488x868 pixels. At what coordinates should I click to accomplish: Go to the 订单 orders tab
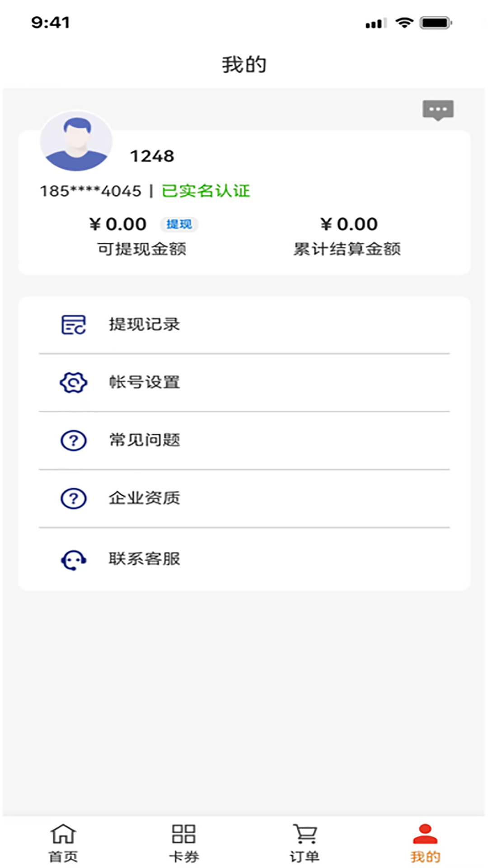coord(305,843)
